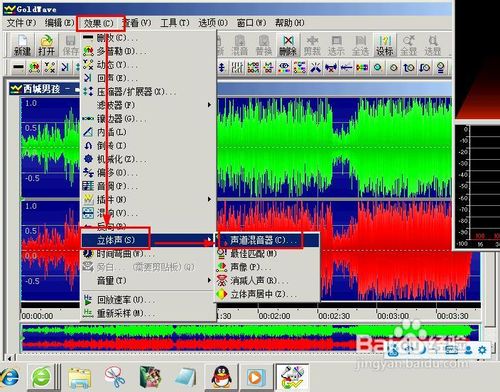
Task: Choose 内插(L) effect
Action: point(148,132)
